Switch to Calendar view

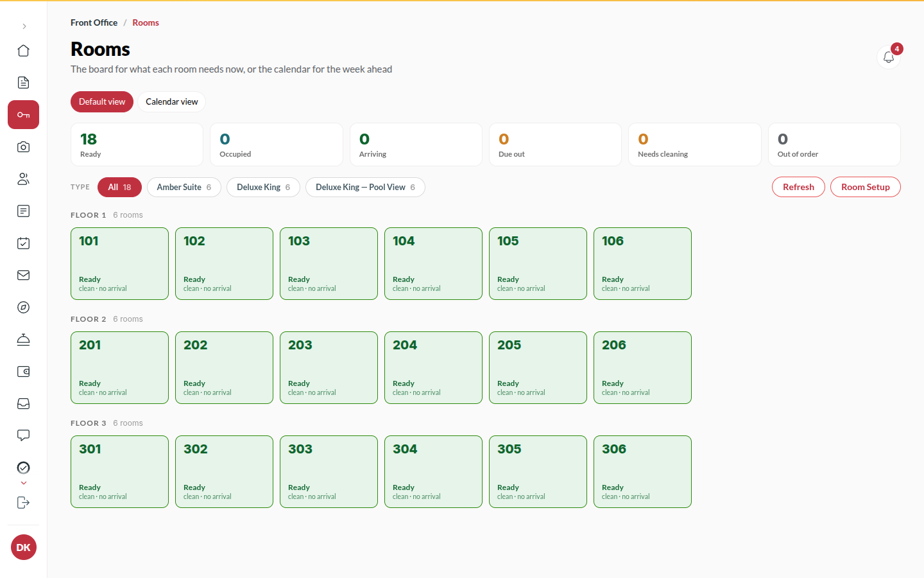coord(172,101)
